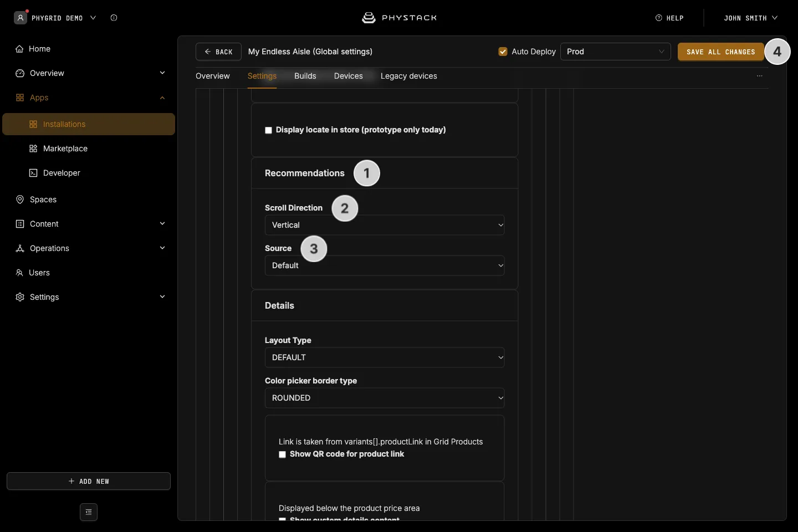Open the Color picker border type dropdown
798x532 pixels.
(385, 398)
